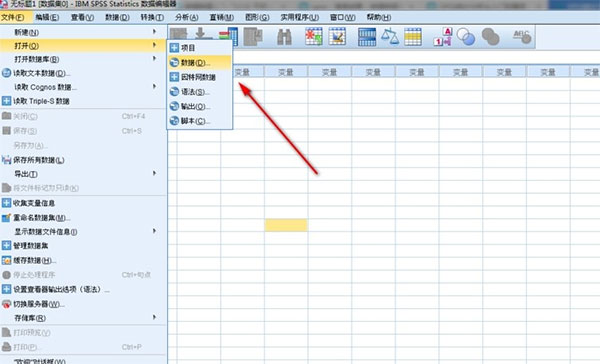Open the 帮助(H) menu
The height and width of the screenshot is (364, 600).
click(378, 18)
